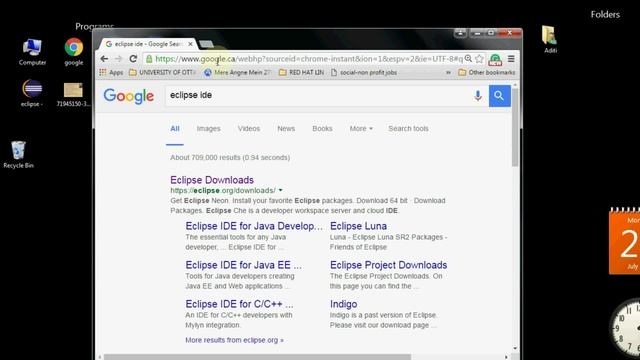Open Mere Angne Mein bookmark
The height and width of the screenshot is (360, 640).
[238, 72]
